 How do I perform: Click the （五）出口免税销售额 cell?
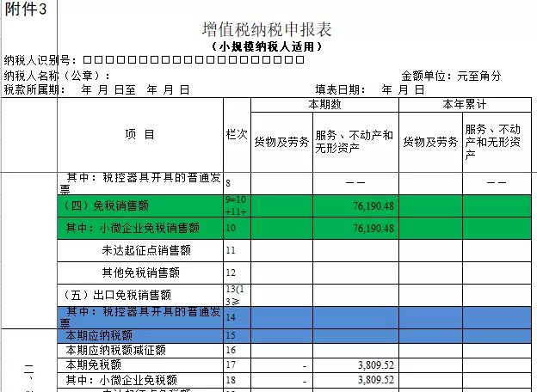[140, 295]
